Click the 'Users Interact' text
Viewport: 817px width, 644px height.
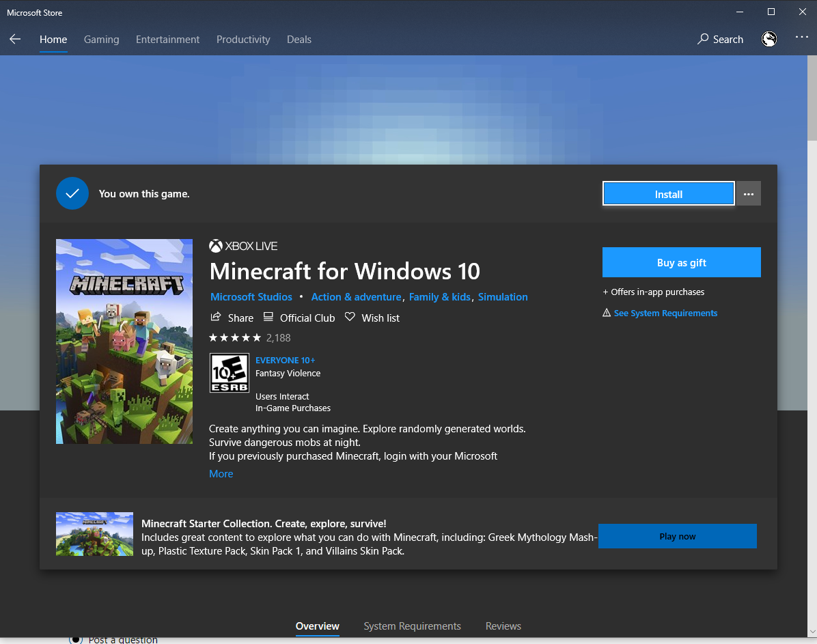pyautogui.click(x=282, y=397)
